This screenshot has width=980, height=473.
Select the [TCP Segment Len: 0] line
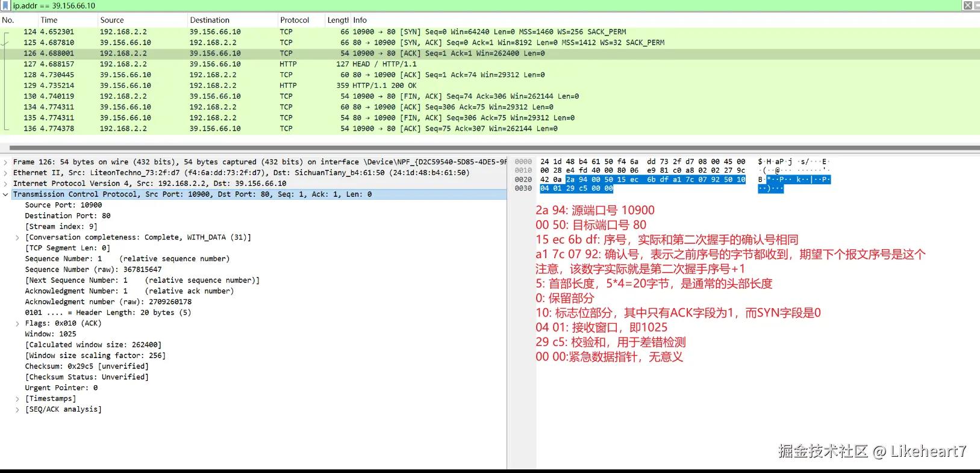tap(67, 249)
